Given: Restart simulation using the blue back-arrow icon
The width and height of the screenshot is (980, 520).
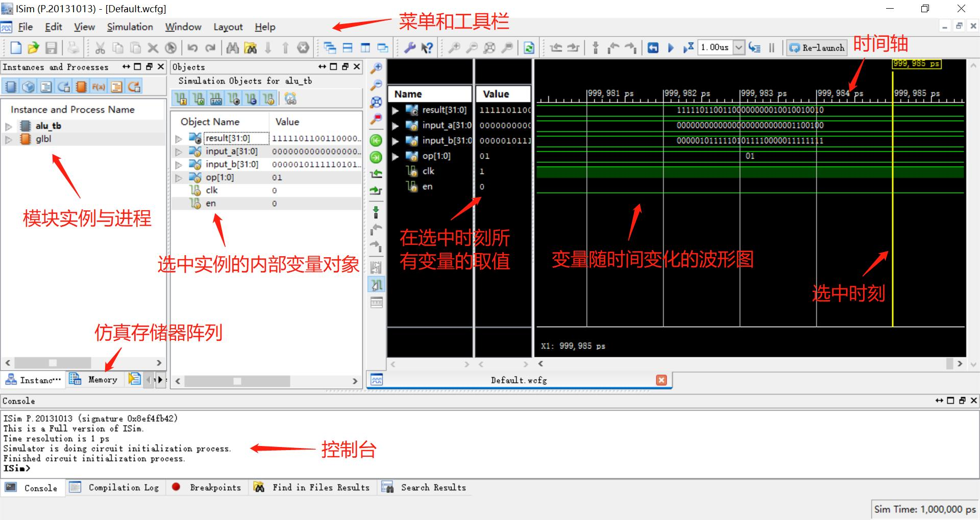Looking at the screenshot, I should (653, 47).
